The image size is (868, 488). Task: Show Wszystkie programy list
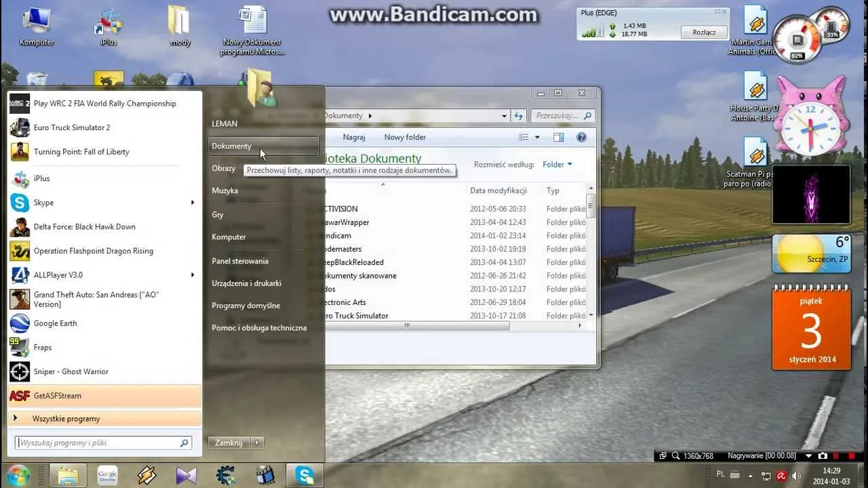(x=105, y=419)
